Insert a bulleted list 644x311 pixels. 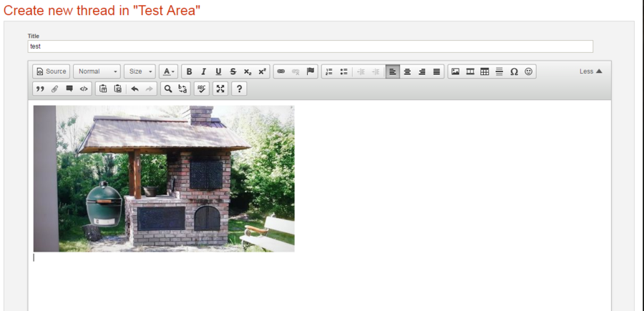click(343, 71)
